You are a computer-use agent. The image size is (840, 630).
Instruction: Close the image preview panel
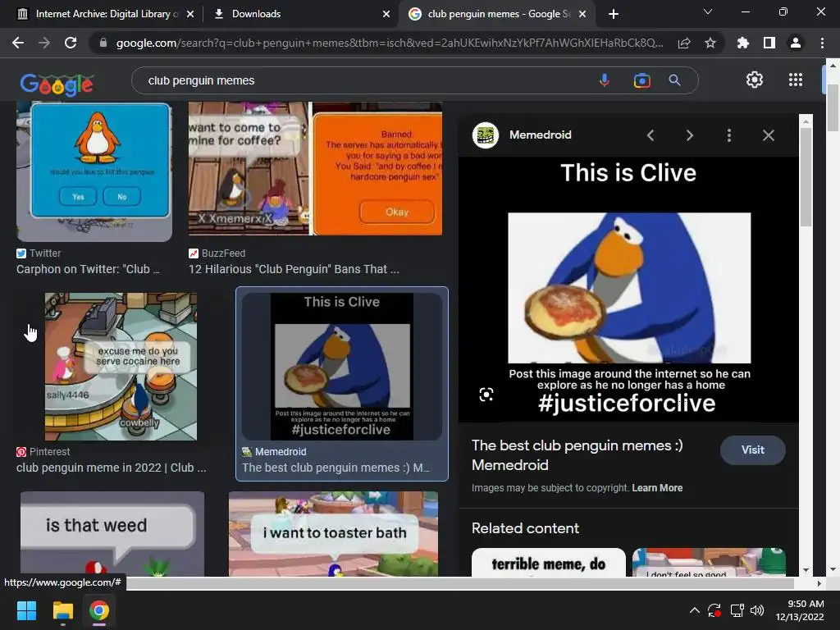(768, 135)
